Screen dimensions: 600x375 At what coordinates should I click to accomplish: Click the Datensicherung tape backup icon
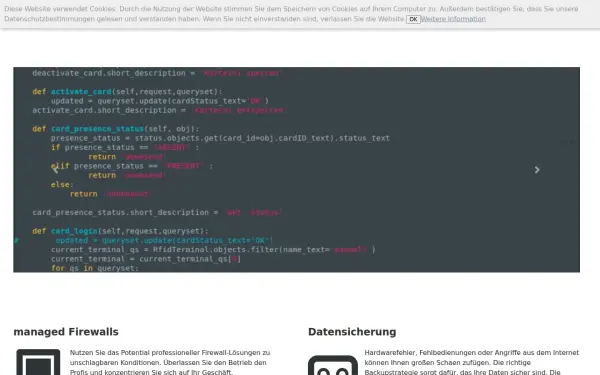(x=333, y=365)
